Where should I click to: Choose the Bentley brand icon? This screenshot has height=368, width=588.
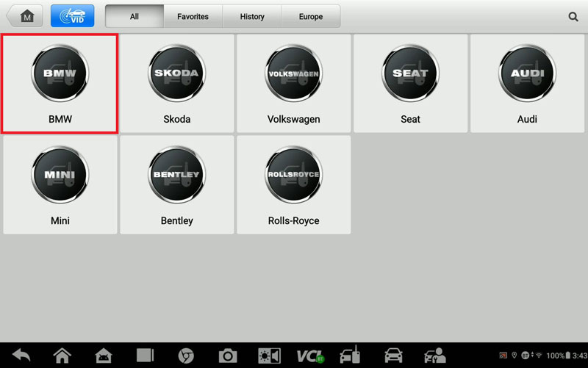point(176,175)
